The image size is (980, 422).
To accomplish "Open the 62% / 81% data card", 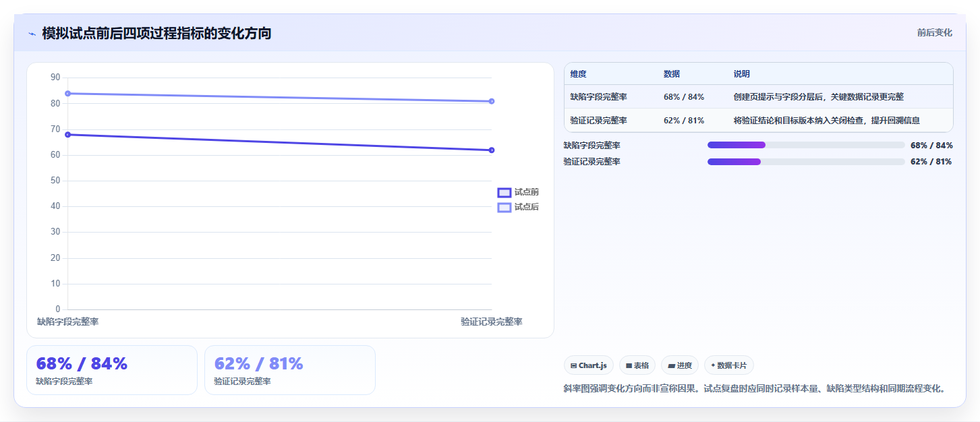I will [290, 370].
